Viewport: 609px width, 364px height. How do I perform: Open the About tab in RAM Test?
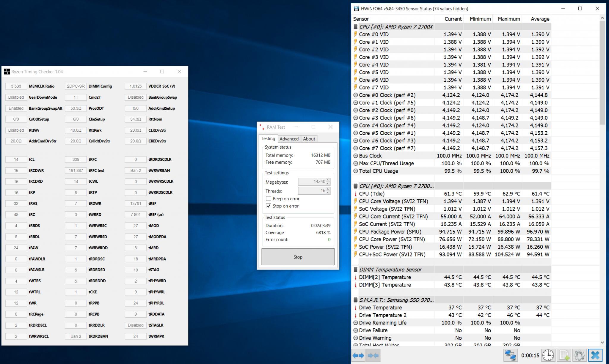[x=309, y=139]
